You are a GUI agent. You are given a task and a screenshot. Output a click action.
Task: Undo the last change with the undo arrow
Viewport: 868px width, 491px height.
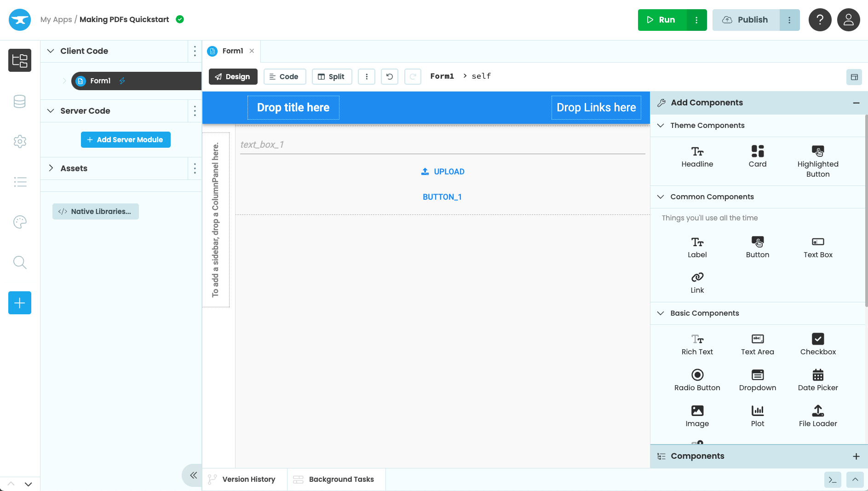pos(389,76)
